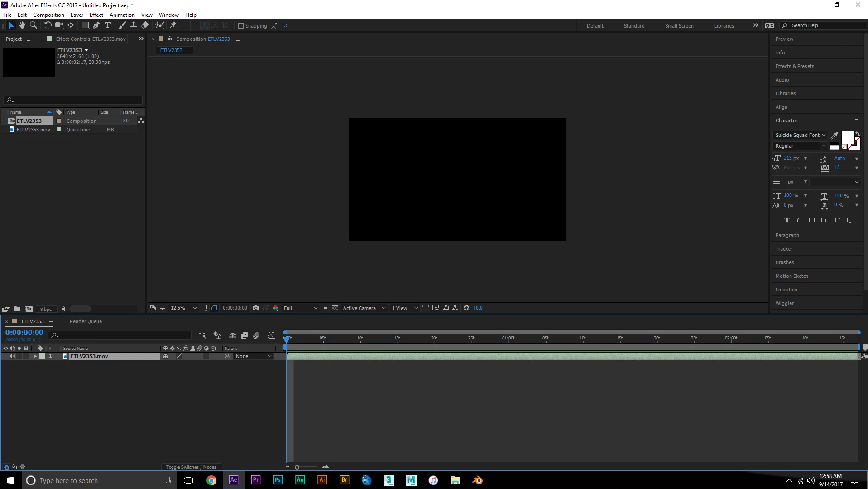Screen dimensions: 868x489
Task: Click the reset exposure icon
Action: pos(466,308)
